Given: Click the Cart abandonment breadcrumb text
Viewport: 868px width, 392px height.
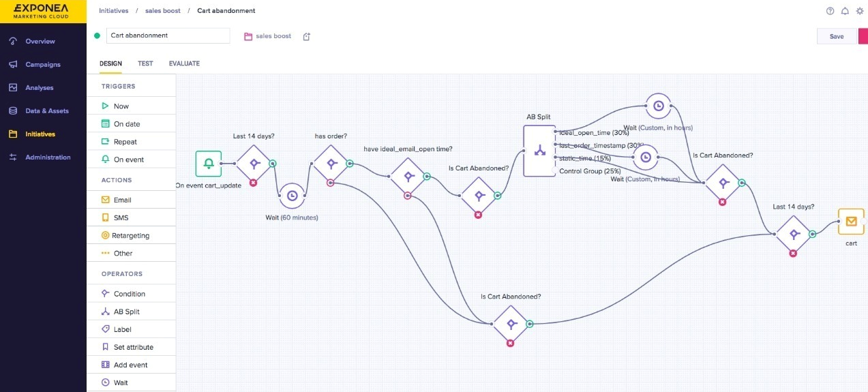Looking at the screenshot, I should point(226,11).
